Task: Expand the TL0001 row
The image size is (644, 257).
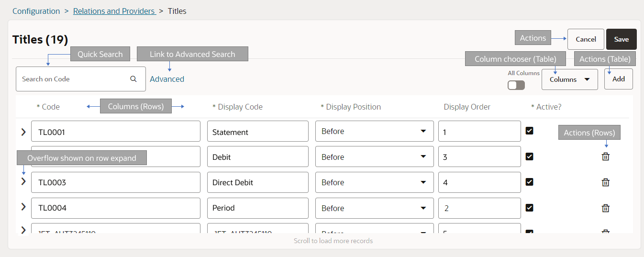Action: (23, 132)
